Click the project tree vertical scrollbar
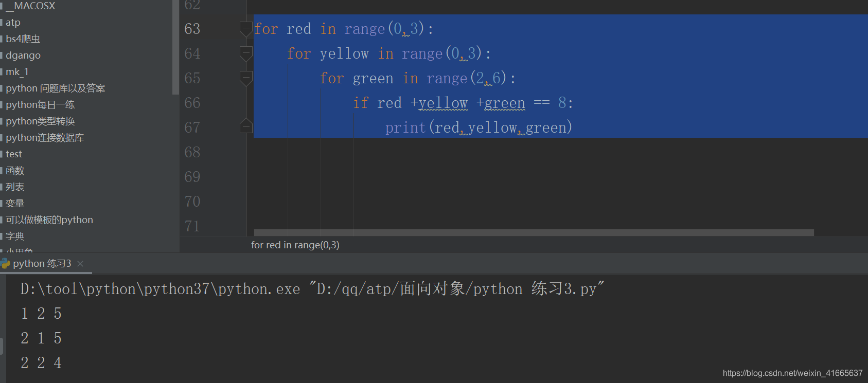Viewport: 868px width, 383px height. click(175, 47)
